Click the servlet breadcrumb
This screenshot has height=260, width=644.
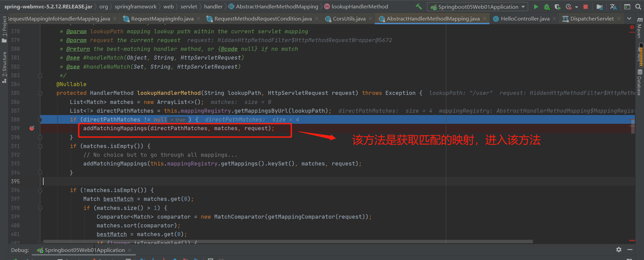tap(189, 6)
